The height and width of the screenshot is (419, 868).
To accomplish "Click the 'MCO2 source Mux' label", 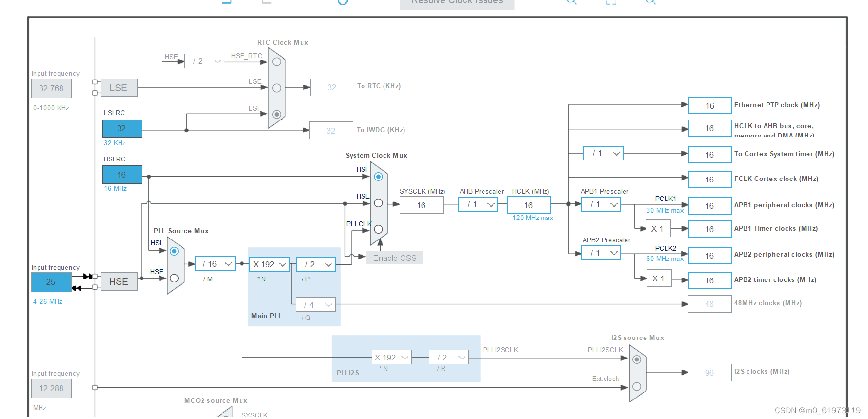I will [x=216, y=400].
